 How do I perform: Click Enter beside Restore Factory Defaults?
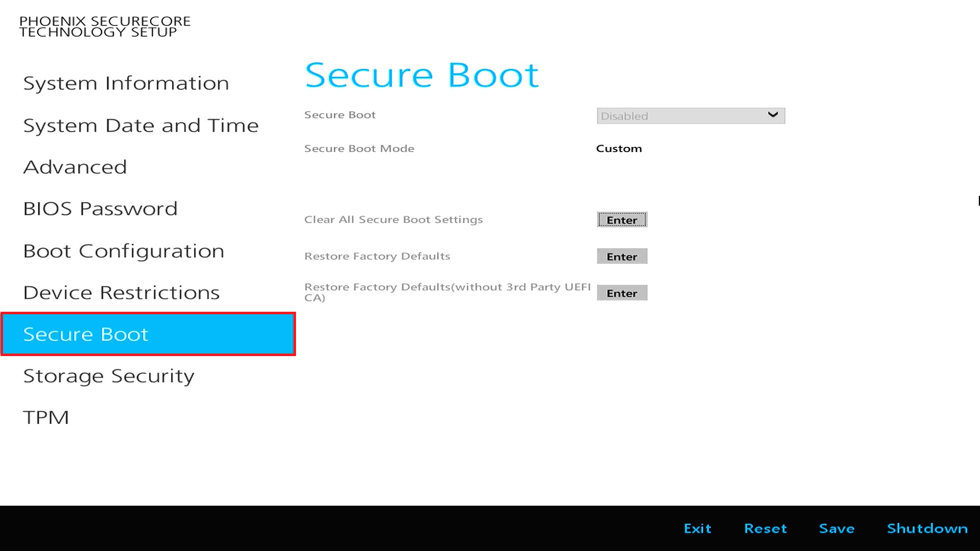point(622,257)
